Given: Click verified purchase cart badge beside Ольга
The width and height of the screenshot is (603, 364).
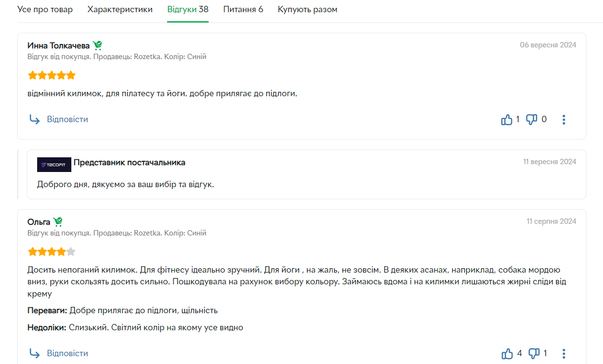Looking at the screenshot, I should (x=58, y=222).
